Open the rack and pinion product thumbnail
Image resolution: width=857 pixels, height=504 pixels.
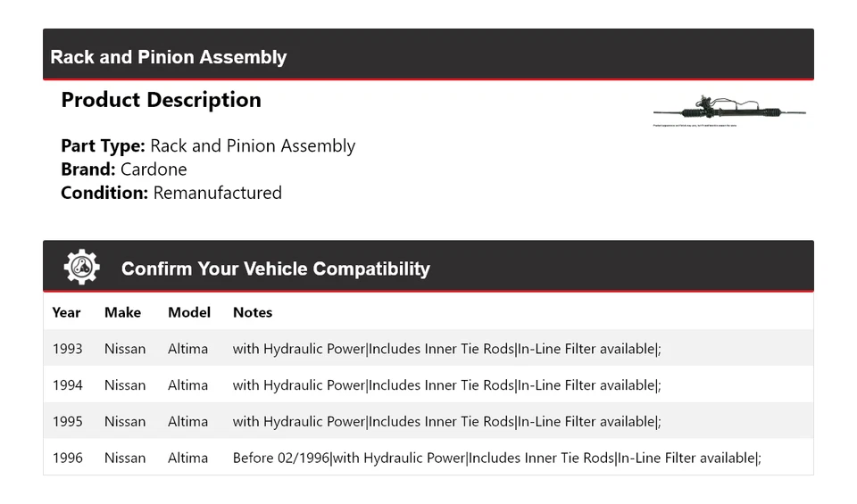[728, 112]
